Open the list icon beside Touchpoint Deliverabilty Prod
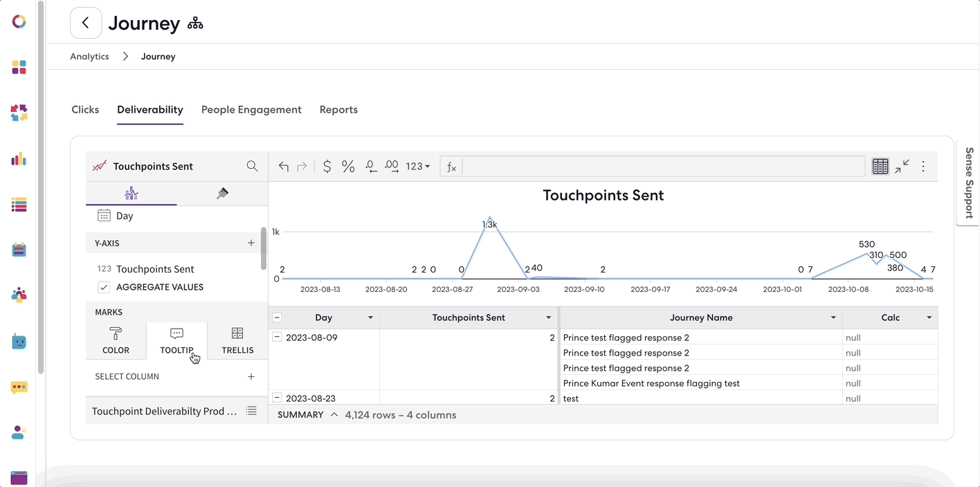Screen dimensions: 980x487 (252, 411)
